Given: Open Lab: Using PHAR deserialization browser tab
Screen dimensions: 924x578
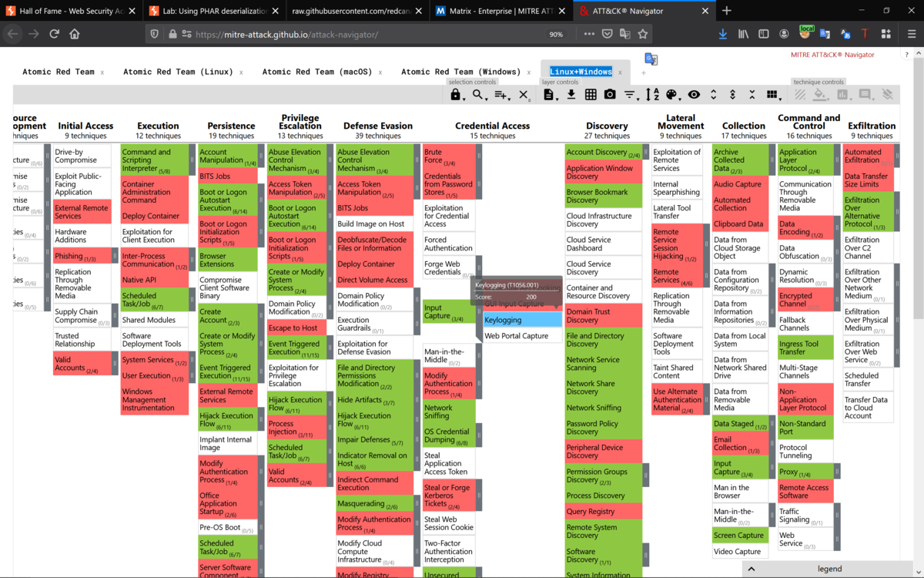Looking at the screenshot, I should (x=214, y=11).
